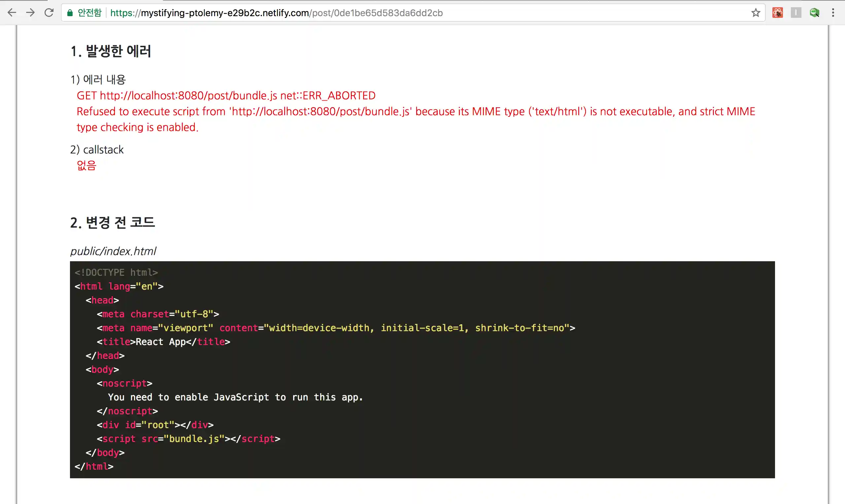
Task: Open the React Developer Tools extension
Action: [777, 13]
